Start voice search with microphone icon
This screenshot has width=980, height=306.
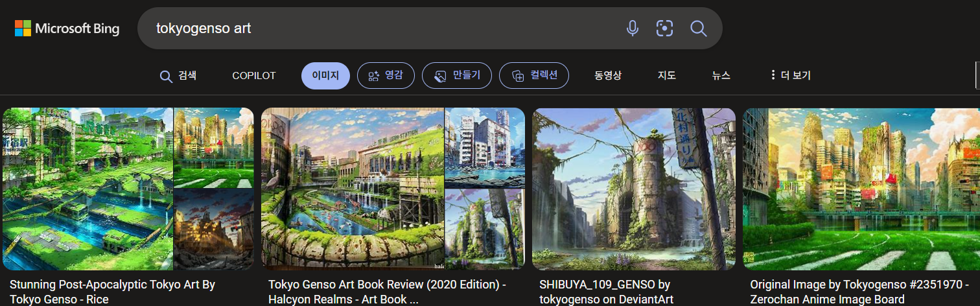pos(633,29)
